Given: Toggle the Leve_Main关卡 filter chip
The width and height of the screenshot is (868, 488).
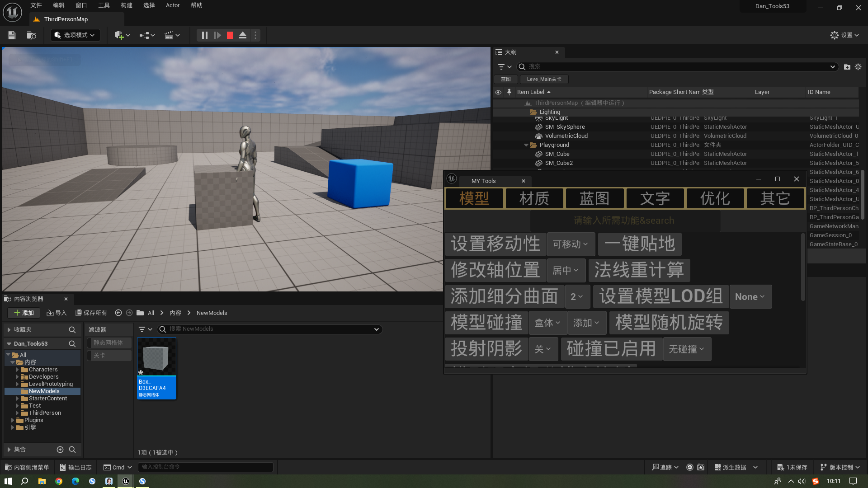Looking at the screenshot, I should (x=544, y=79).
